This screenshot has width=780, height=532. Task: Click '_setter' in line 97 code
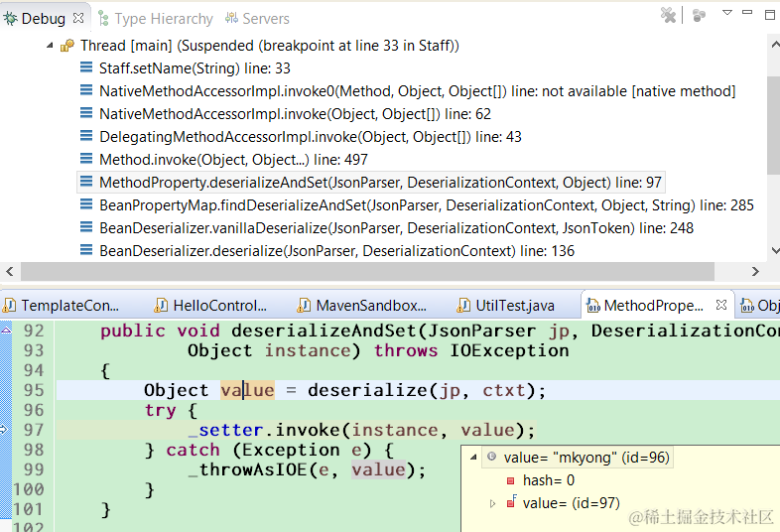226,430
